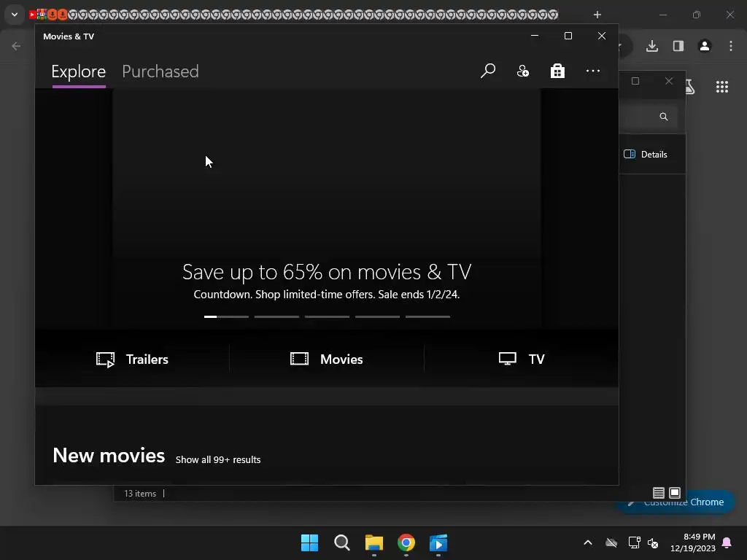Select the first carousel slide indicator
The width and height of the screenshot is (747, 560).
pyautogui.click(x=226, y=316)
